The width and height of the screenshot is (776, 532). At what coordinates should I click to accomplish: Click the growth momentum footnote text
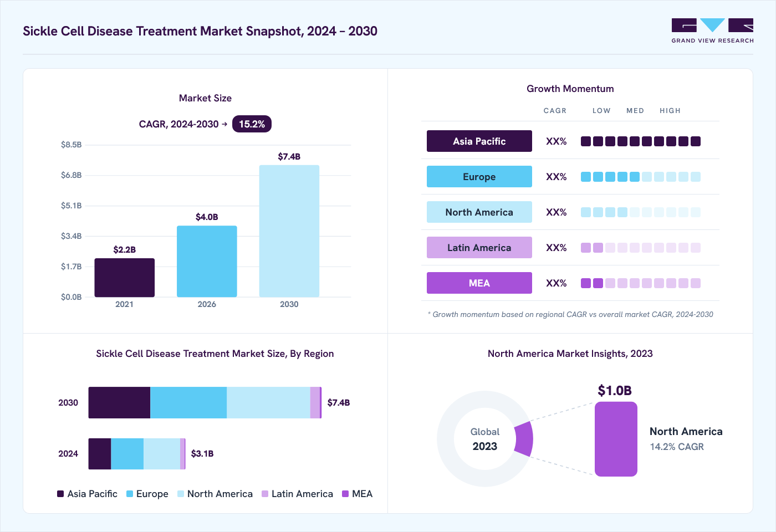coord(570,314)
